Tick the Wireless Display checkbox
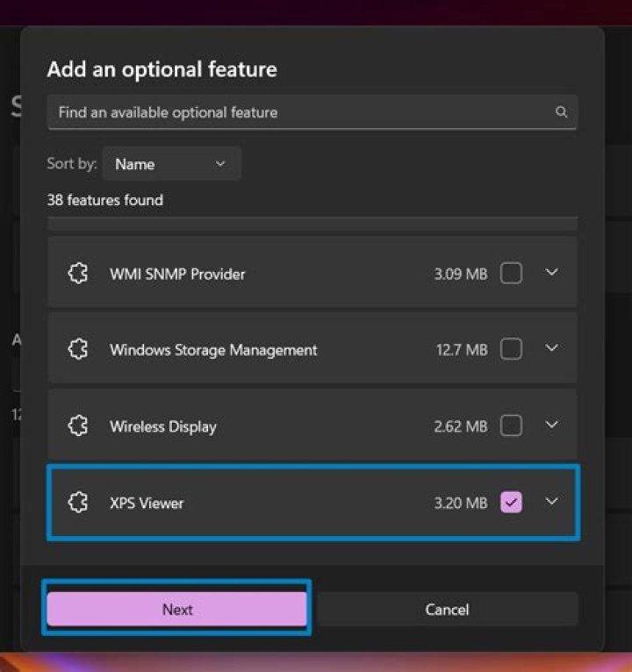The image size is (632, 672). (x=511, y=426)
